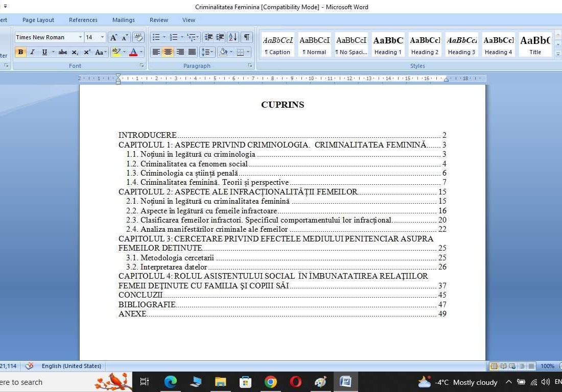The image size is (562, 392).
Task: Click the Grow Font icon
Action: pyautogui.click(x=113, y=37)
